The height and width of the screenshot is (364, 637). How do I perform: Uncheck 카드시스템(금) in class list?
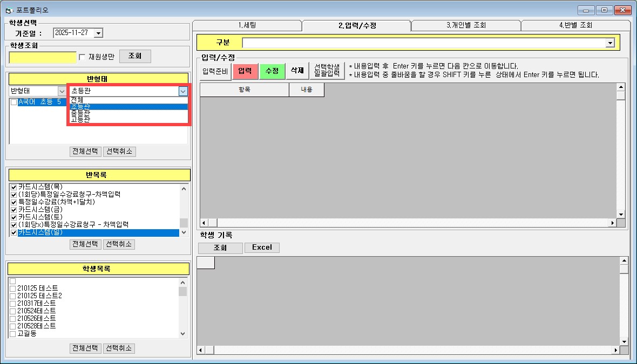click(x=13, y=209)
